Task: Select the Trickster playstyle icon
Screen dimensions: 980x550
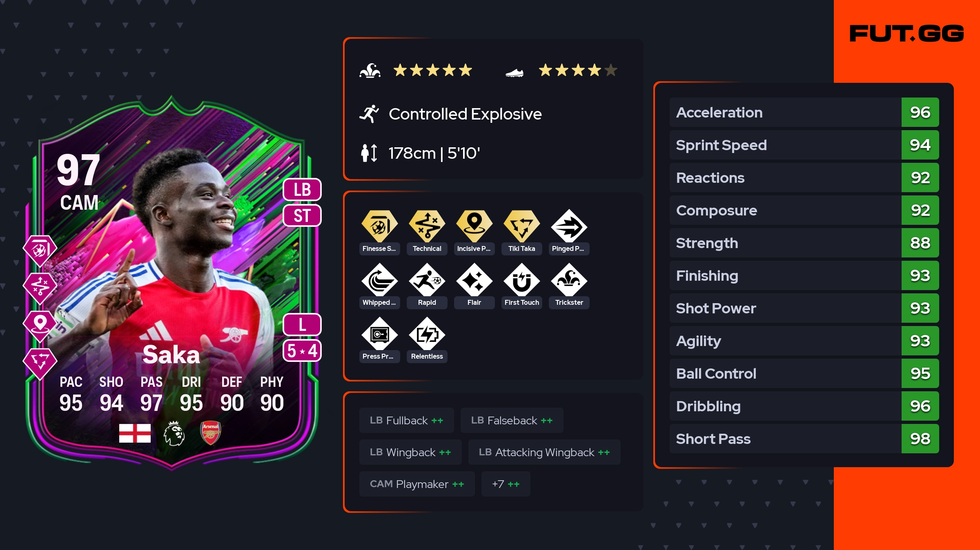Action: click(x=569, y=279)
